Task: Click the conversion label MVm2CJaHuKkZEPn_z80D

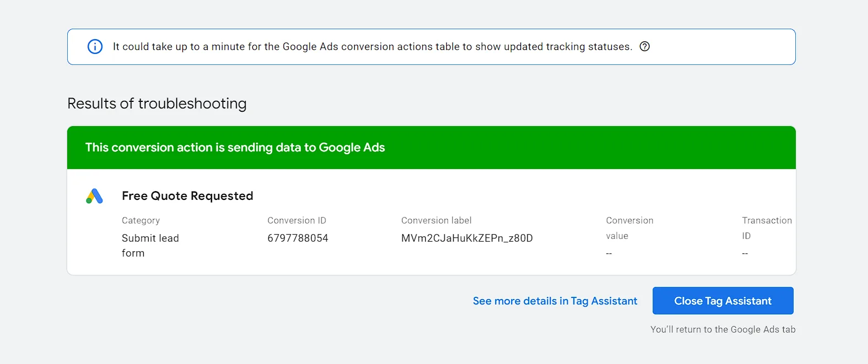Action: pyautogui.click(x=467, y=238)
